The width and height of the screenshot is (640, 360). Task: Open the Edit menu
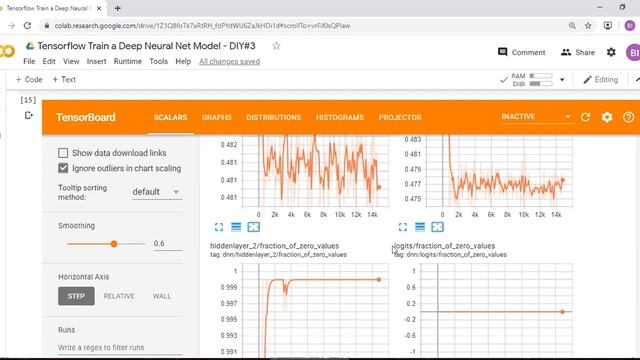[x=49, y=61]
